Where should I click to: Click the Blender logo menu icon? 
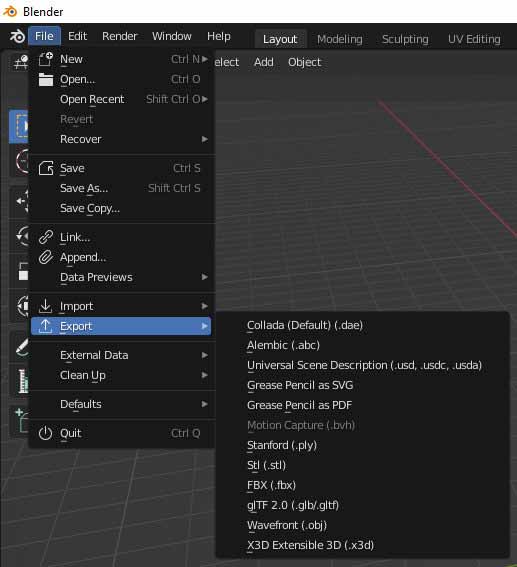[x=17, y=36]
